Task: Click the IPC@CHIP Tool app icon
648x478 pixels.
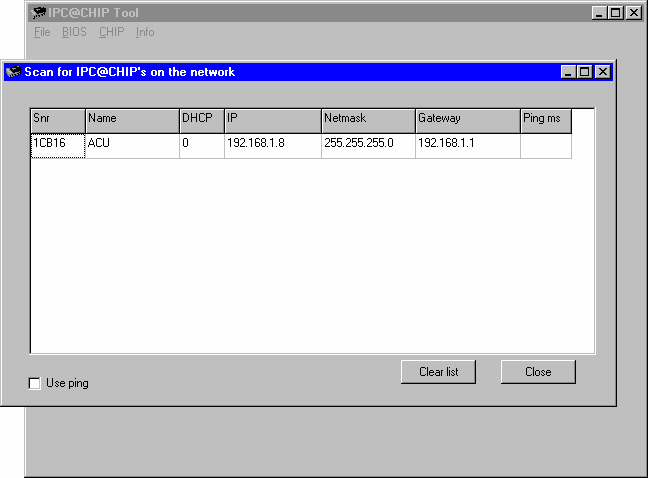Action: [39, 13]
